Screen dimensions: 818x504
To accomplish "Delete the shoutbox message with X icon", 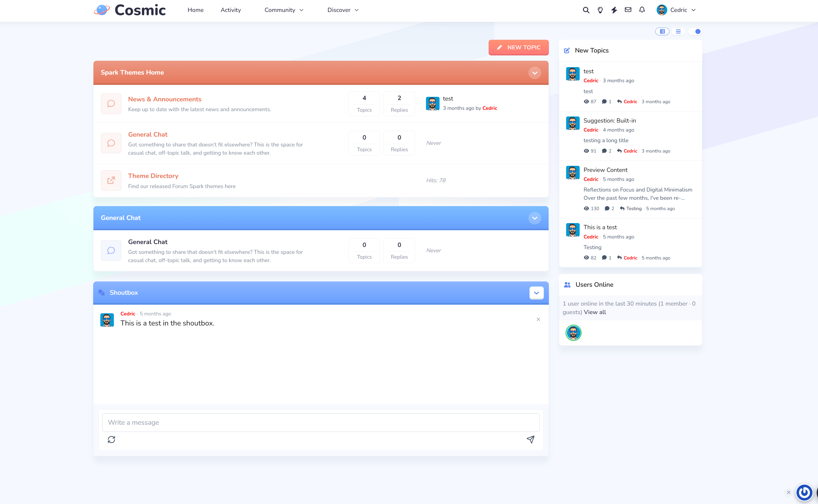I will coord(538,319).
